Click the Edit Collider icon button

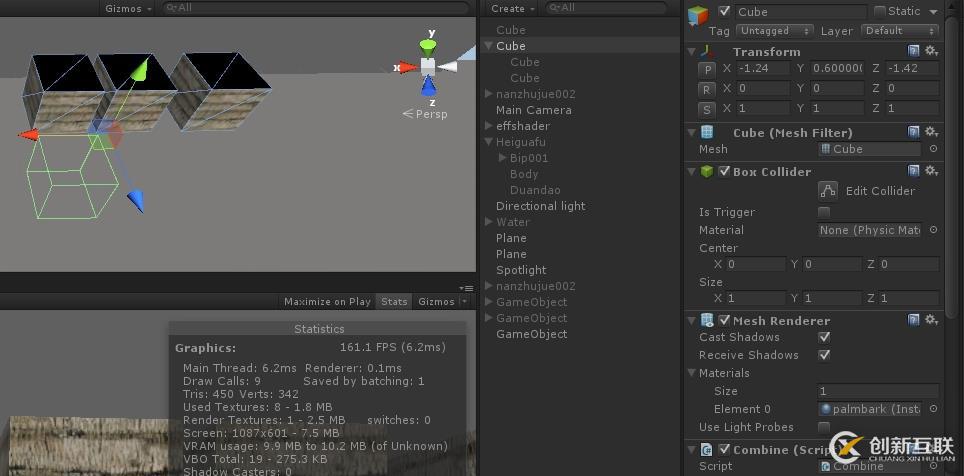coord(828,191)
